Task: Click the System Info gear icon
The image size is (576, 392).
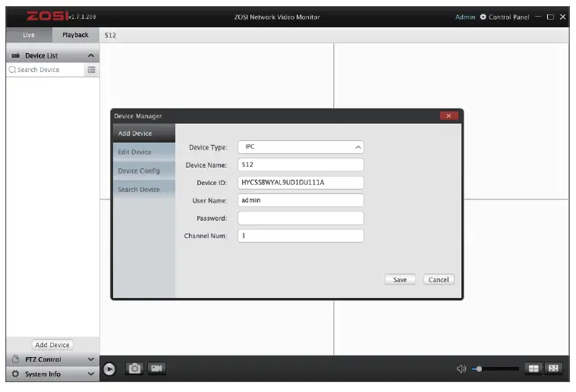Action: coord(15,374)
